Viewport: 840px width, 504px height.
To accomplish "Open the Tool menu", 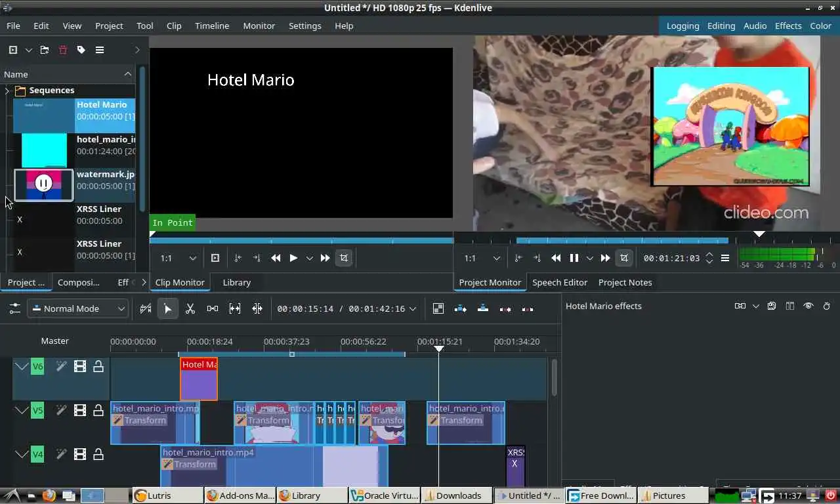I will [x=145, y=26].
